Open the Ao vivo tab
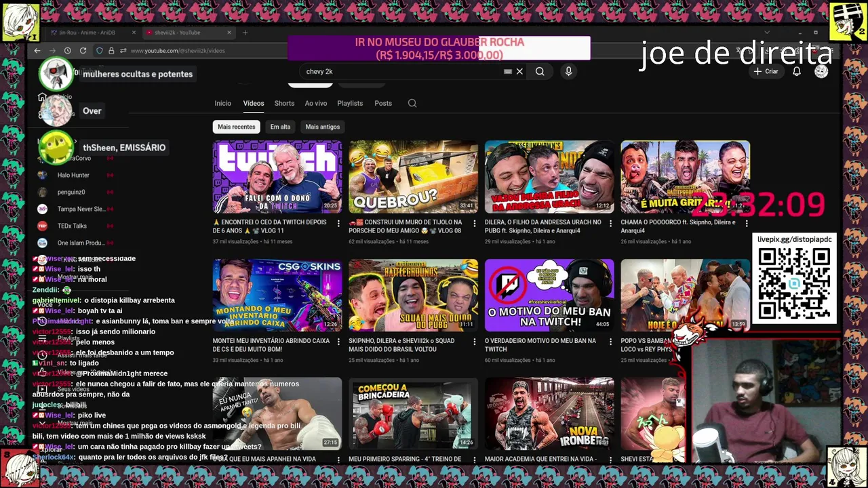The width and height of the screenshot is (868, 488). [x=316, y=103]
